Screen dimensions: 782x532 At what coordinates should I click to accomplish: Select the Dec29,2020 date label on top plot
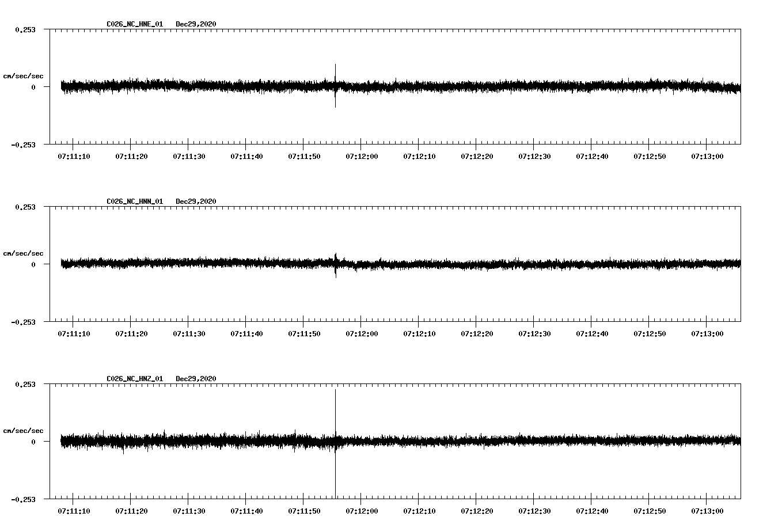[195, 24]
